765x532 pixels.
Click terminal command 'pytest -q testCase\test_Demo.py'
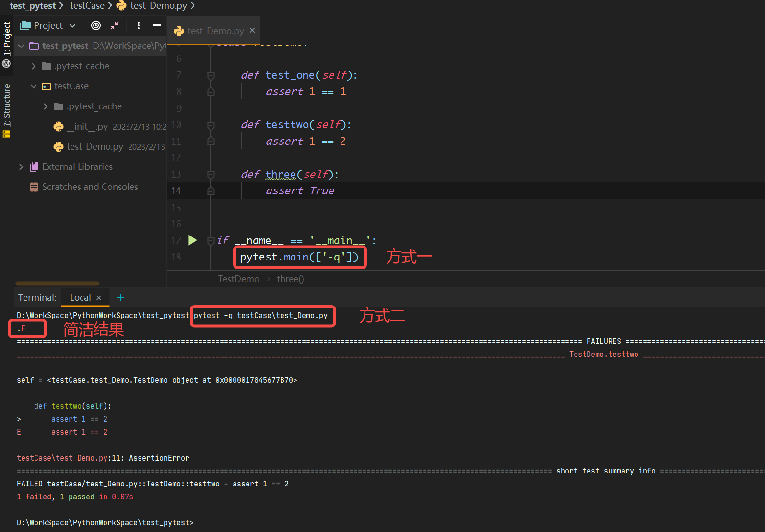point(260,316)
